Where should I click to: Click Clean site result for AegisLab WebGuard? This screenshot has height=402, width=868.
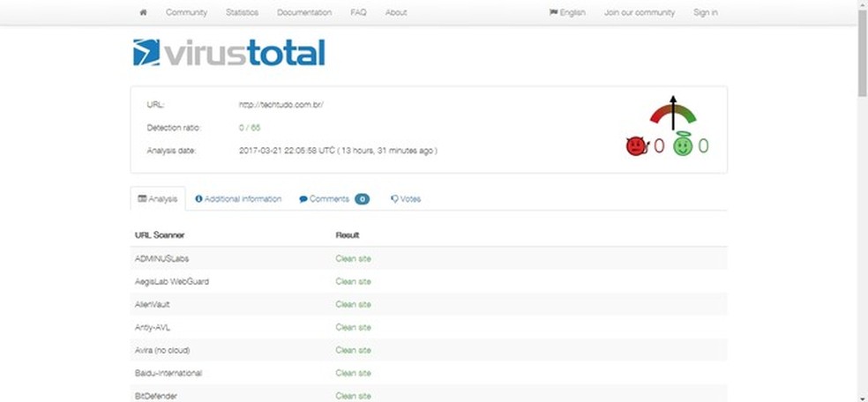tap(353, 281)
